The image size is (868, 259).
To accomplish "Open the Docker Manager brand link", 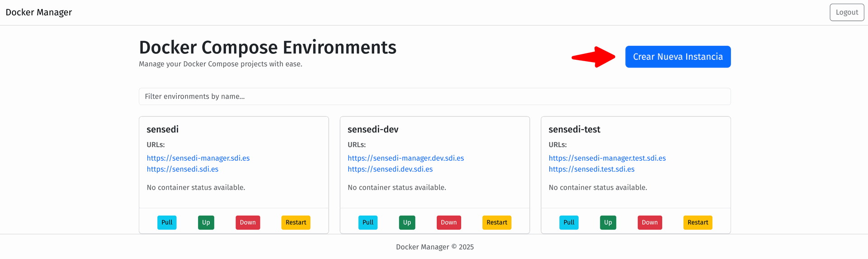I will tap(39, 12).
